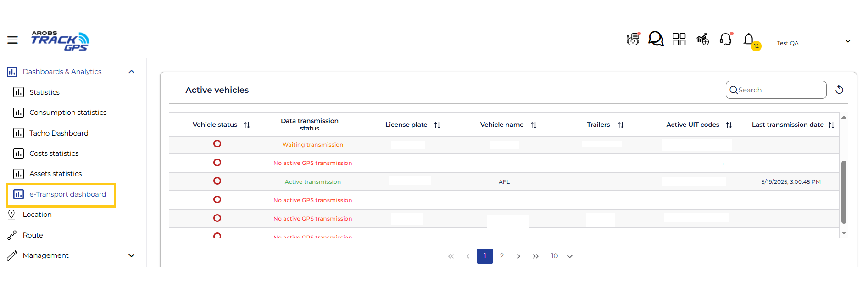
Task: Sort by Last transmission date
Action: 831,125
